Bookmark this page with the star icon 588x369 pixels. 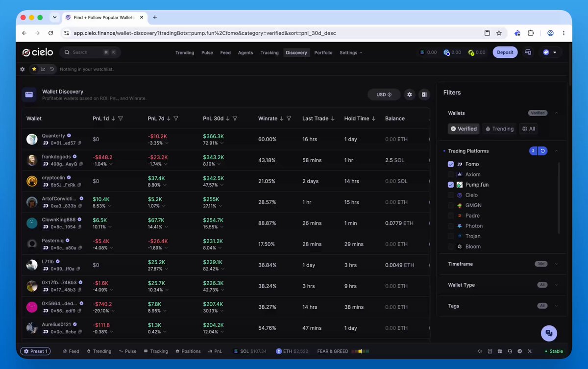(499, 33)
